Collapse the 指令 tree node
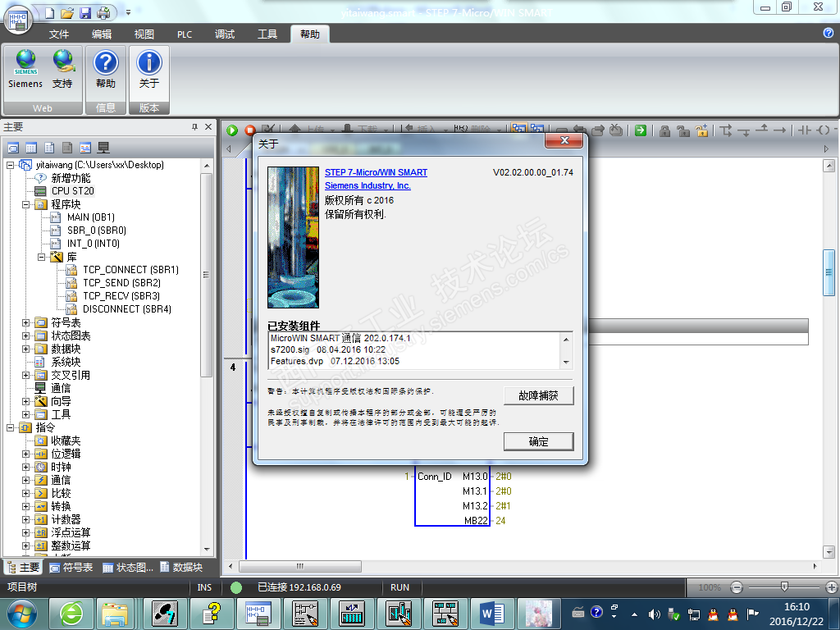840x630 pixels. tap(10, 427)
